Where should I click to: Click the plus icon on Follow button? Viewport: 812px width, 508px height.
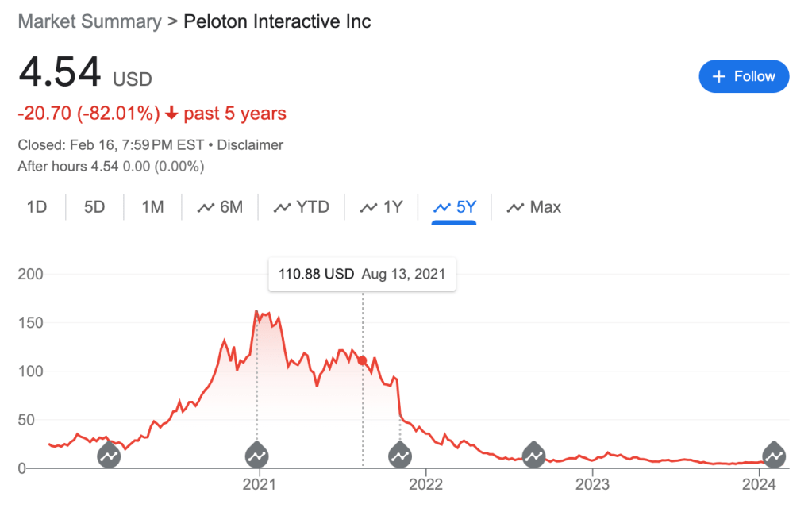[719, 76]
